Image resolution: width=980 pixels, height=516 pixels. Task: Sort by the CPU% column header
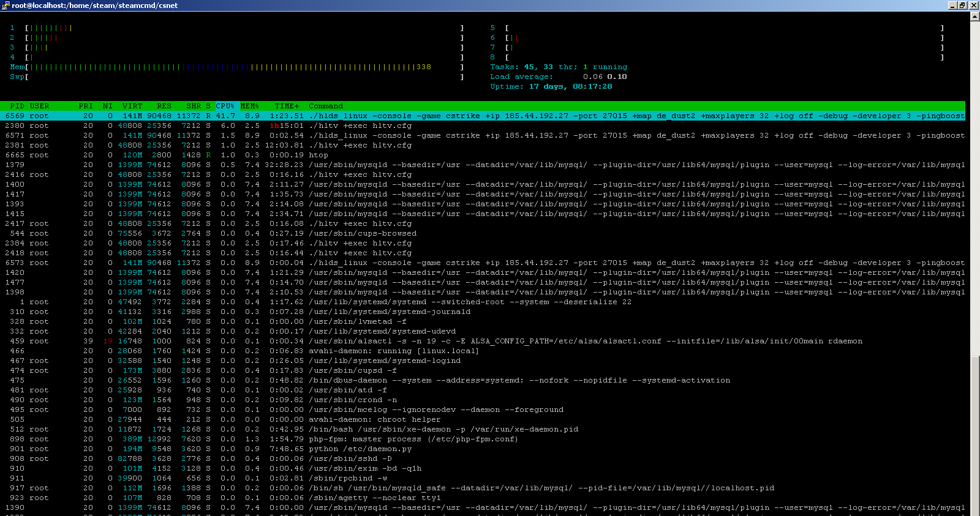tap(225, 106)
